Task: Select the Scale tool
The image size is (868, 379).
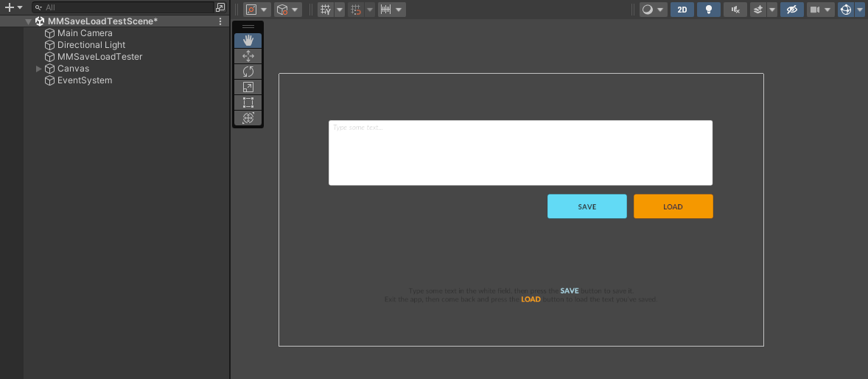Action: pyautogui.click(x=248, y=87)
